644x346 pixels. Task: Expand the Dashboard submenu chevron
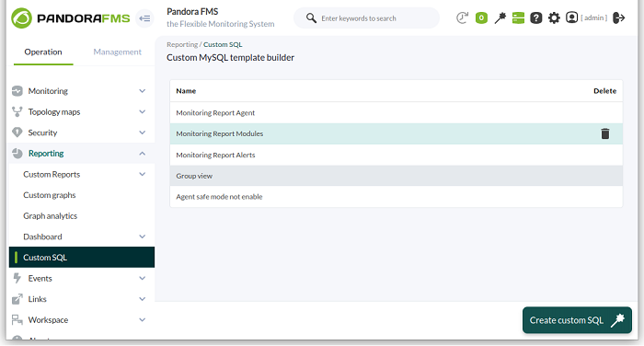[x=142, y=236]
